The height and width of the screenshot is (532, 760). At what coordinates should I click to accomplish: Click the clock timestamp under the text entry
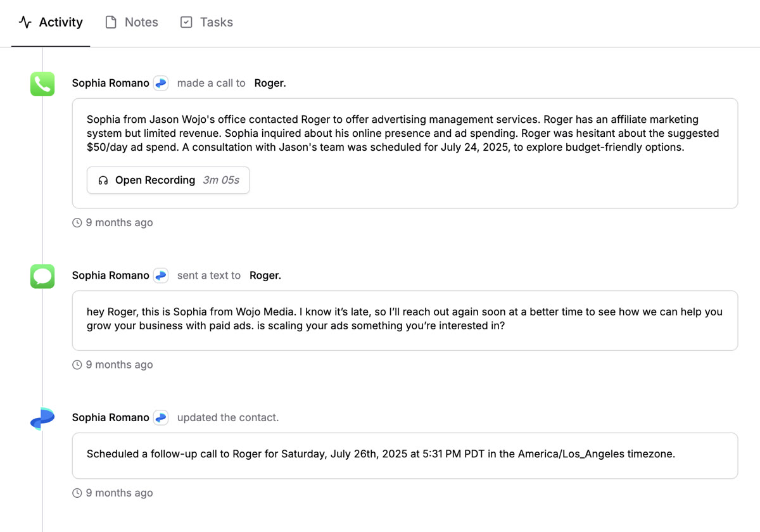(113, 365)
